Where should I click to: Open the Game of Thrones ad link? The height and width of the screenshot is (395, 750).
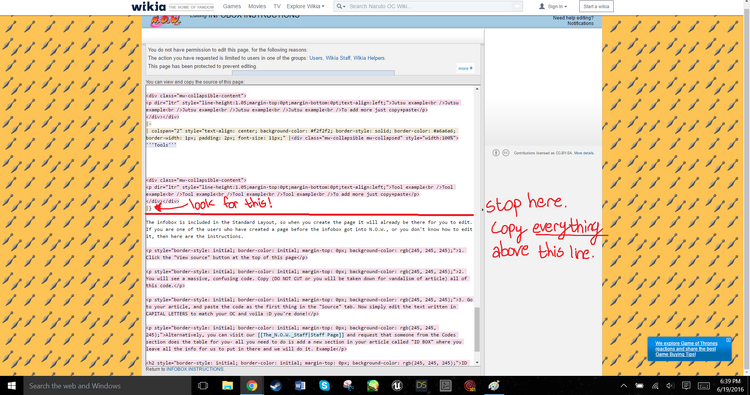[686, 349]
